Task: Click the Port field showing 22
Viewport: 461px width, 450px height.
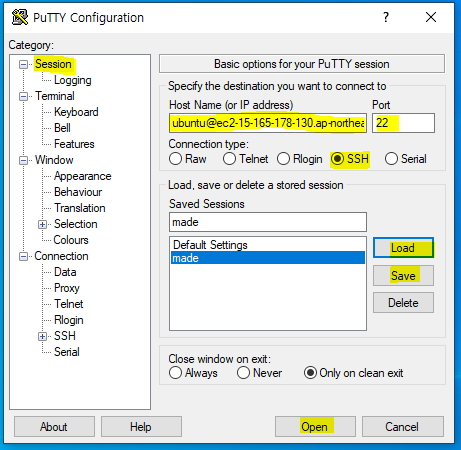Action: (x=403, y=123)
